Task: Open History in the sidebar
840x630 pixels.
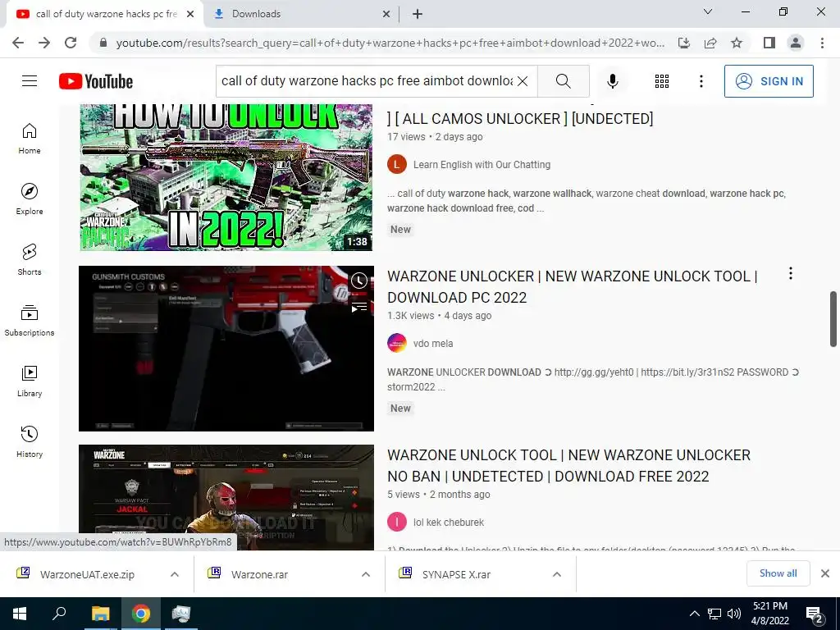Action: tap(30, 441)
